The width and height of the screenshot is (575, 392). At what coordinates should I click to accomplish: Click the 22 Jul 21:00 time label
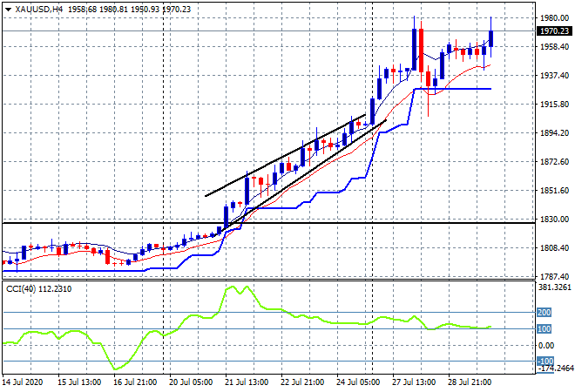[x=302, y=382]
